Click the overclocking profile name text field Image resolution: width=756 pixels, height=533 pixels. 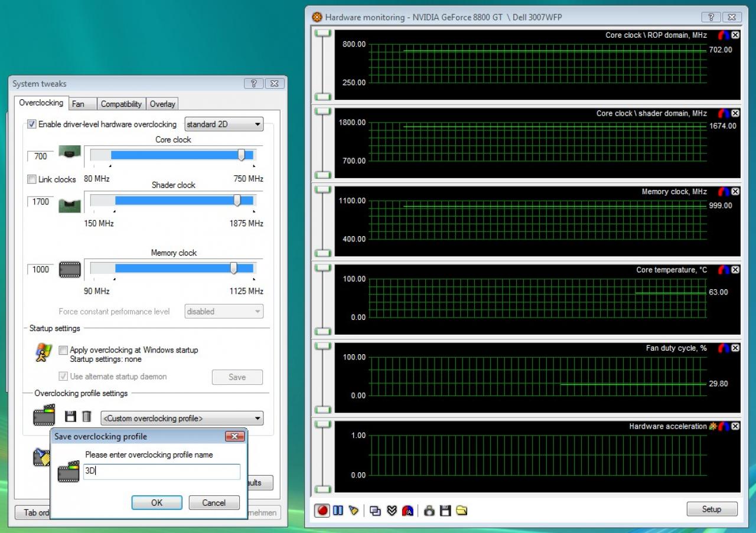tap(162, 472)
